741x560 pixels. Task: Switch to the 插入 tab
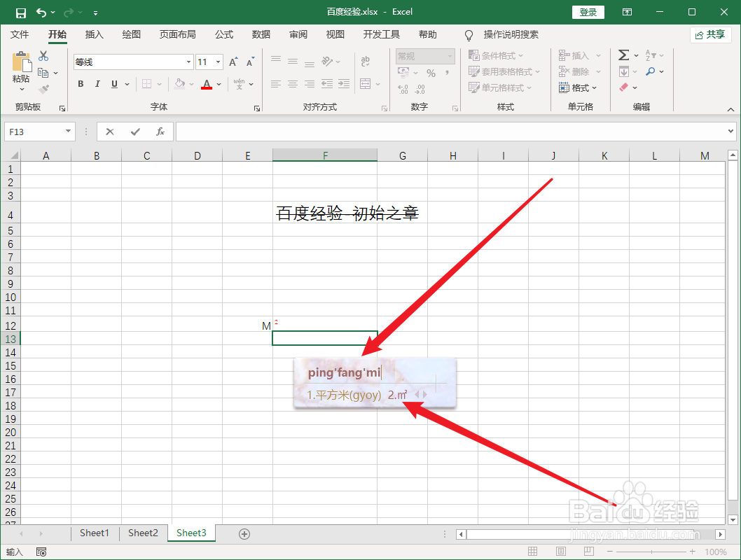(94, 34)
